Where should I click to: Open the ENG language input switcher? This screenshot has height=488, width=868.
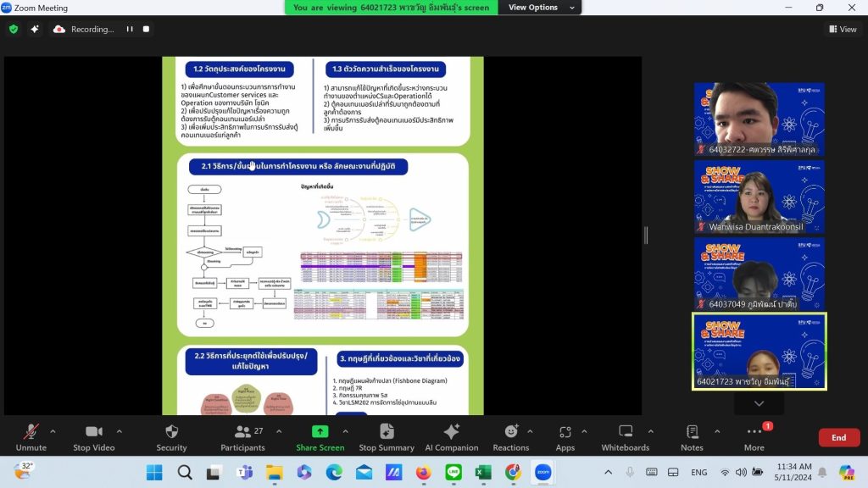(698, 472)
